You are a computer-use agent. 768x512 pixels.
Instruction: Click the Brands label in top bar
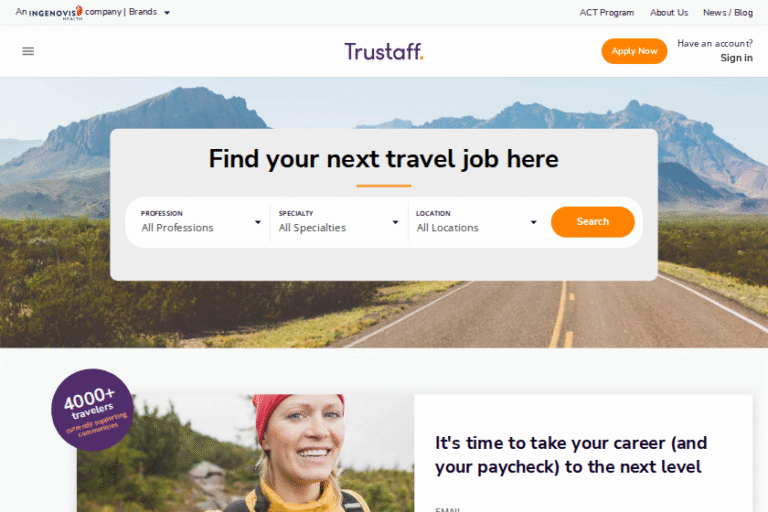(x=143, y=12)
